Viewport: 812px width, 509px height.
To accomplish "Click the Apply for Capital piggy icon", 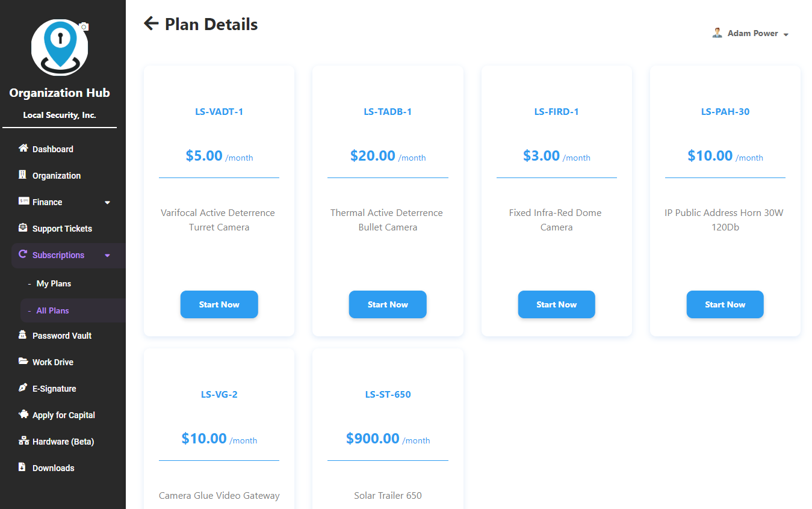I will (x=23, y=414).
